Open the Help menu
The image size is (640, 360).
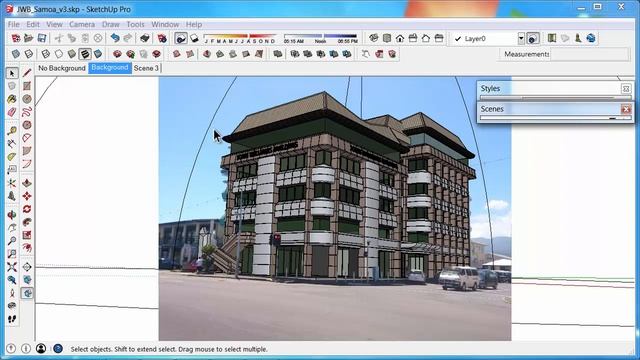click(194, 24)
